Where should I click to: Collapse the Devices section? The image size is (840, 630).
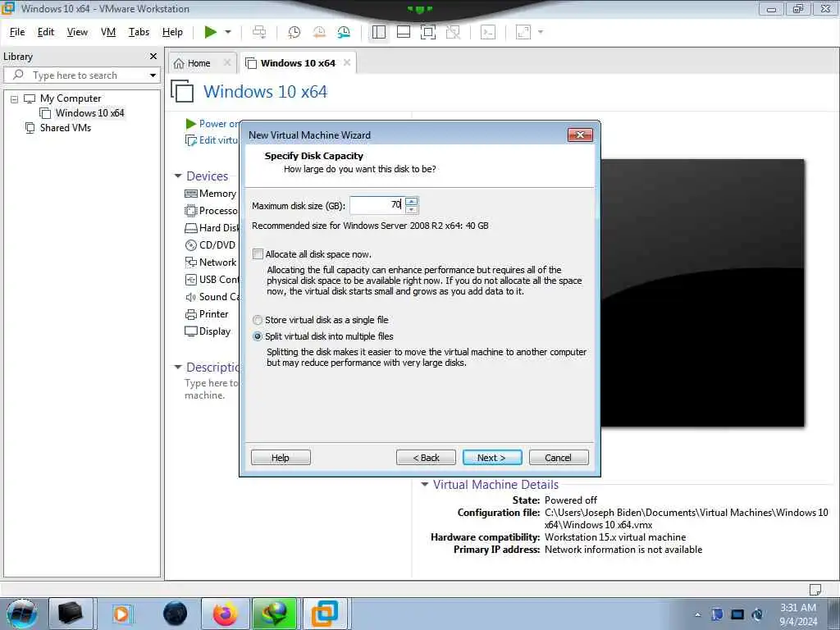[178, 176]
